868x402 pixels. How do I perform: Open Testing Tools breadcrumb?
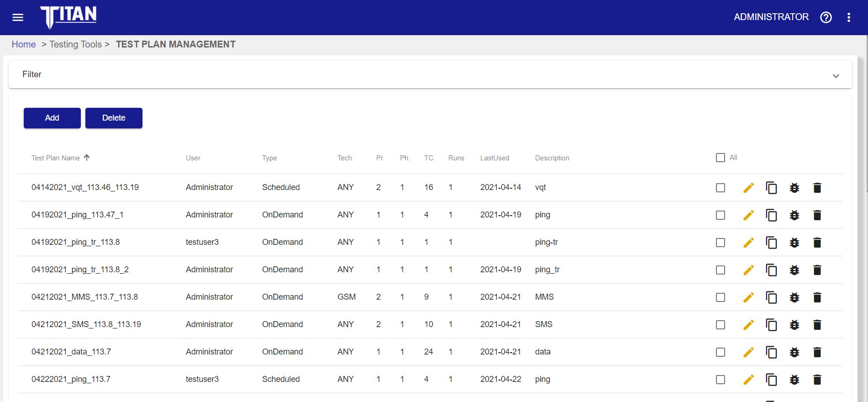pos(76,44)
